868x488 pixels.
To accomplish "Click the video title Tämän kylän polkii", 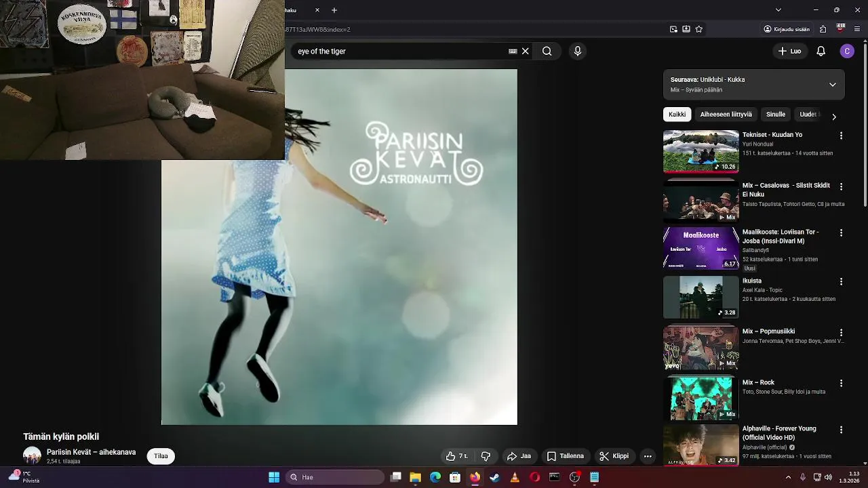I will (61, 436).
